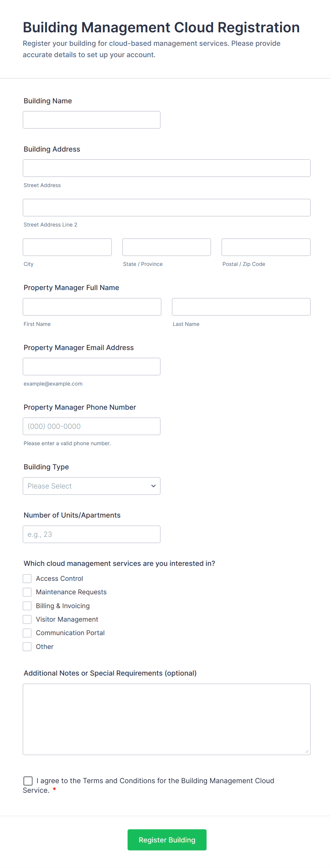Select the Last Name input

[241, 307]
